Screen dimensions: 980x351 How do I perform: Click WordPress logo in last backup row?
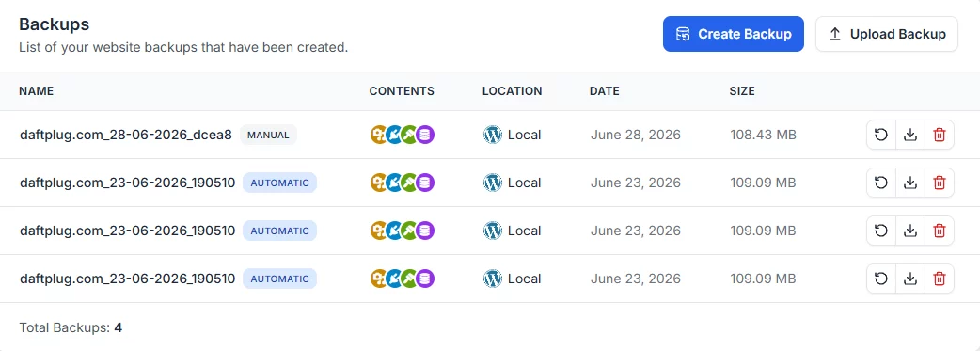point(493,279)
